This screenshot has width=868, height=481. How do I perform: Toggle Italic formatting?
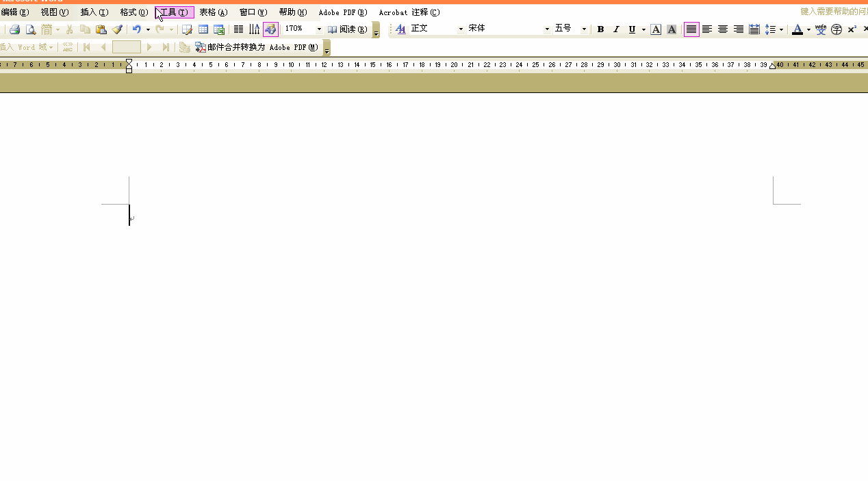[x=616, y=29]
